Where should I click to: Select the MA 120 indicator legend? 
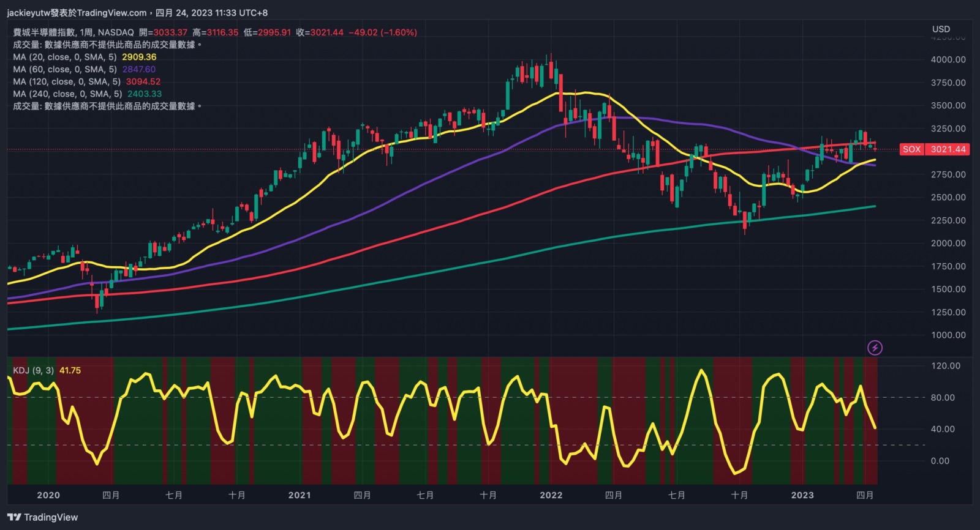[67, 81]
